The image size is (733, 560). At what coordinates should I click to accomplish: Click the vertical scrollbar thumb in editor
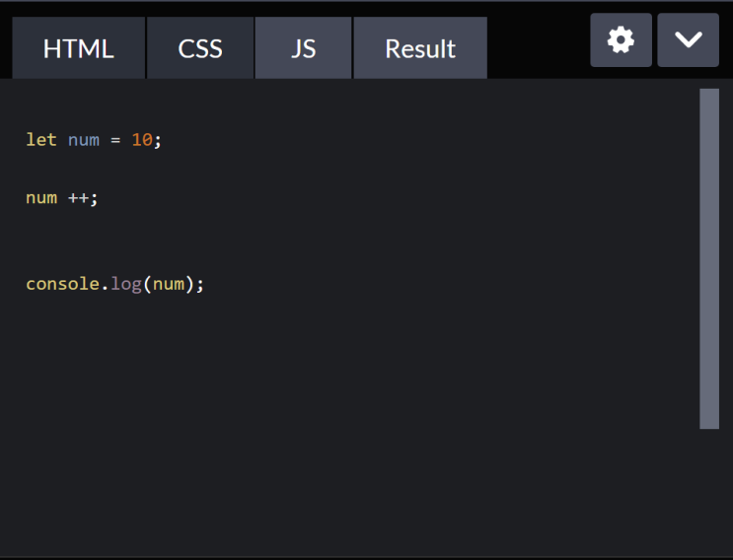[709, 258]
